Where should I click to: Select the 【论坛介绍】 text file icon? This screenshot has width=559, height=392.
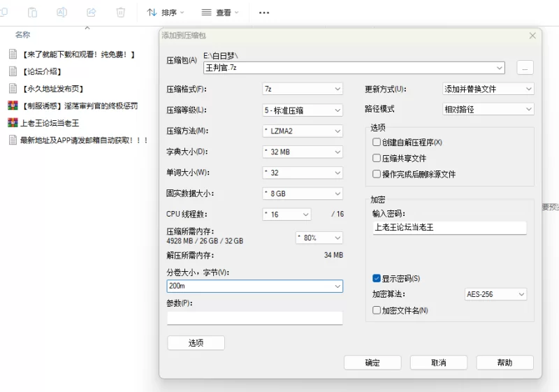click(12, 71)
